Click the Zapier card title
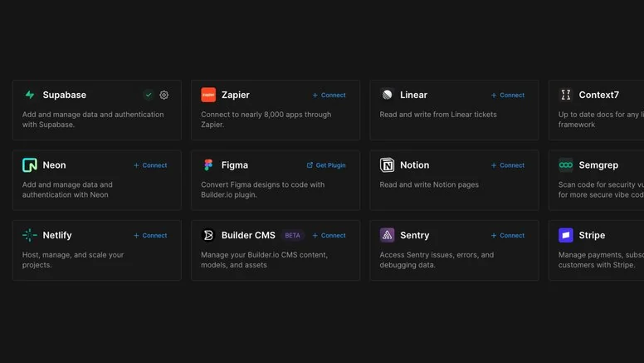The image size is (644, 363). click(x=236, y=95)
